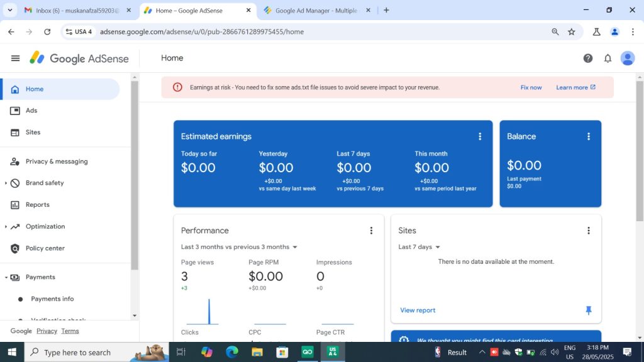
Task: Open the View report link
Action: [418, 310]
